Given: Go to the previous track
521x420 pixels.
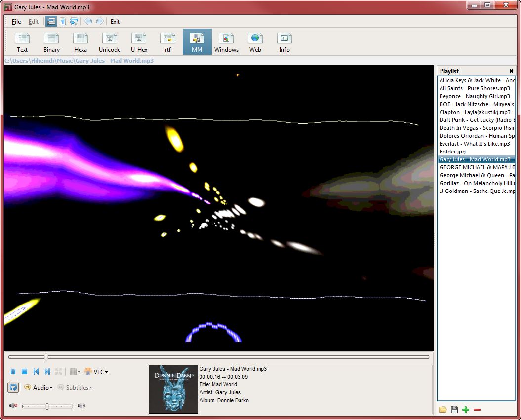Looking at the screenshot, I should tap(36, 372).
